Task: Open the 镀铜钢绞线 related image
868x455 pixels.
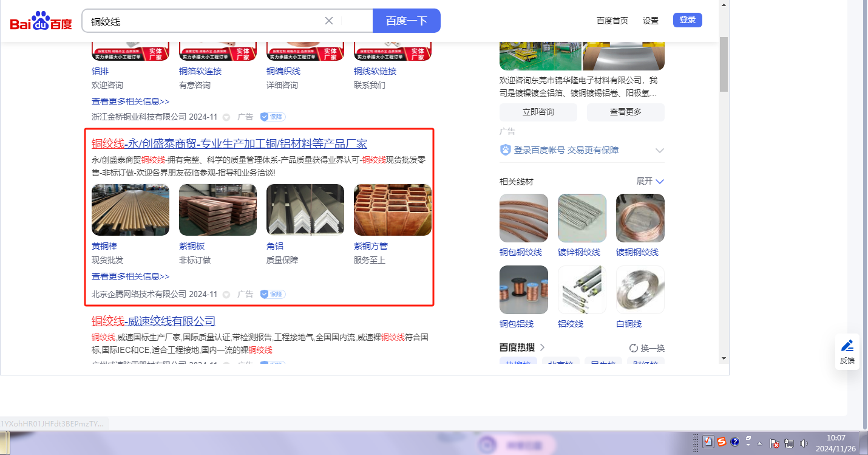Action: click(640, 218)
